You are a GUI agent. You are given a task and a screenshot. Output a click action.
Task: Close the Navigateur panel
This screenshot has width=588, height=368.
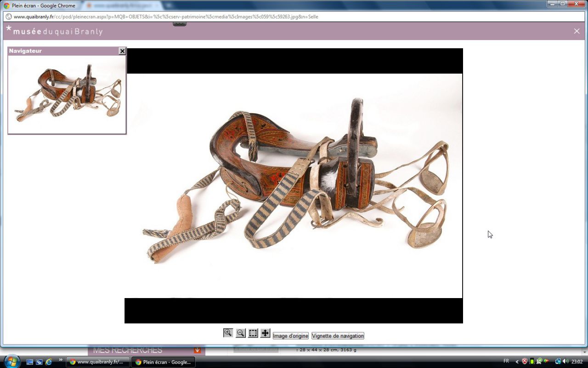[x=122, y=51]
